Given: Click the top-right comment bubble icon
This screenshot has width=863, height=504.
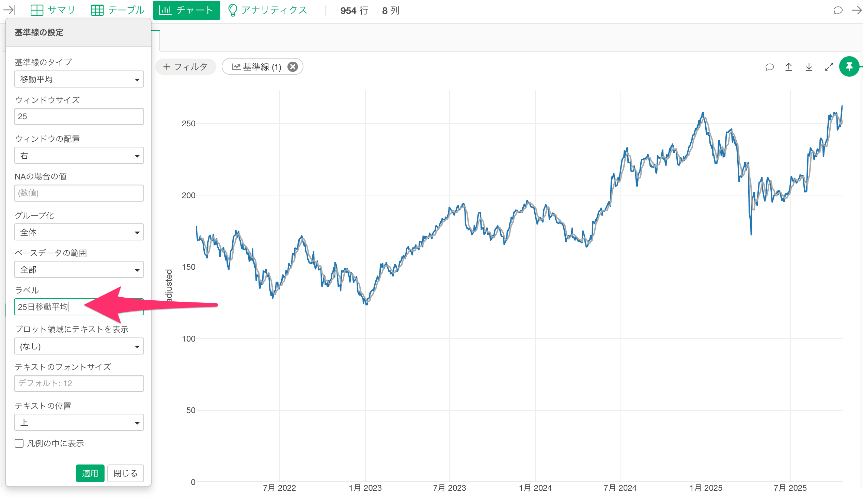Looking at the screenshot, I should (837, 10).
